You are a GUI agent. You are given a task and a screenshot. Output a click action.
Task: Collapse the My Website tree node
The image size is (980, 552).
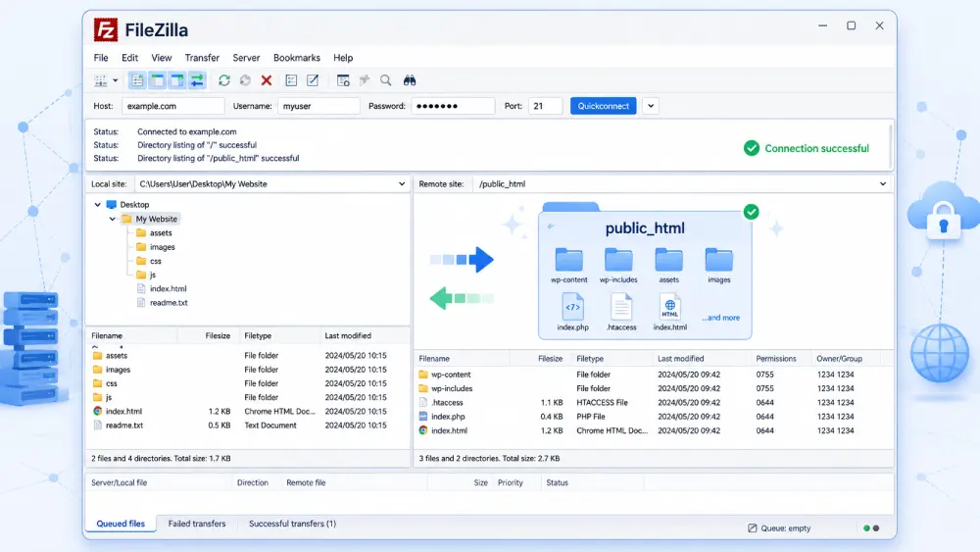pos(113,219)
